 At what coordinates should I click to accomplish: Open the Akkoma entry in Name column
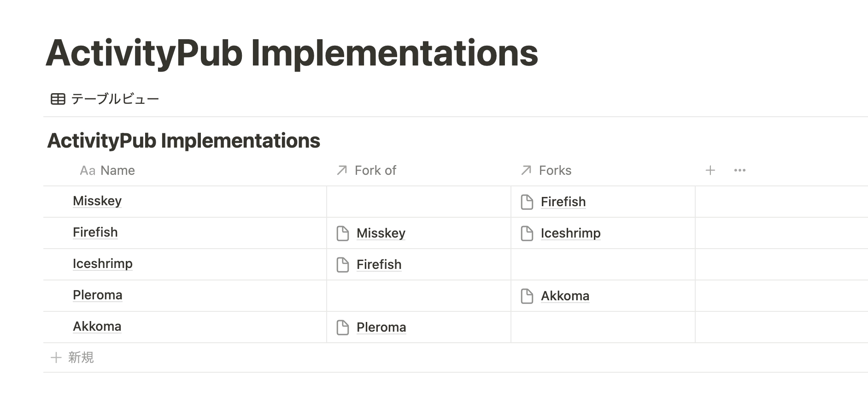click(97, 327)
